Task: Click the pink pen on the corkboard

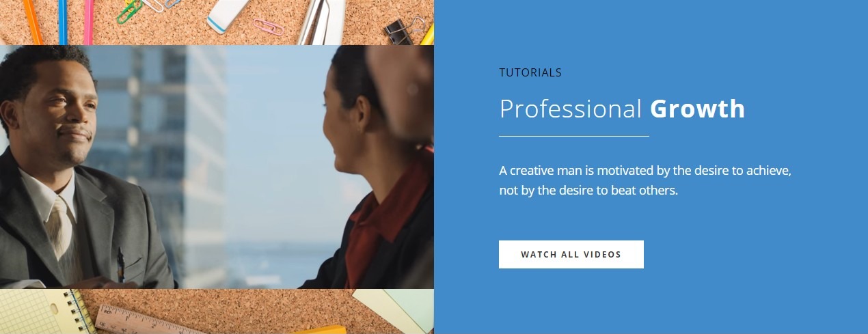Action: pyautogui.click(x=88, y=22)
